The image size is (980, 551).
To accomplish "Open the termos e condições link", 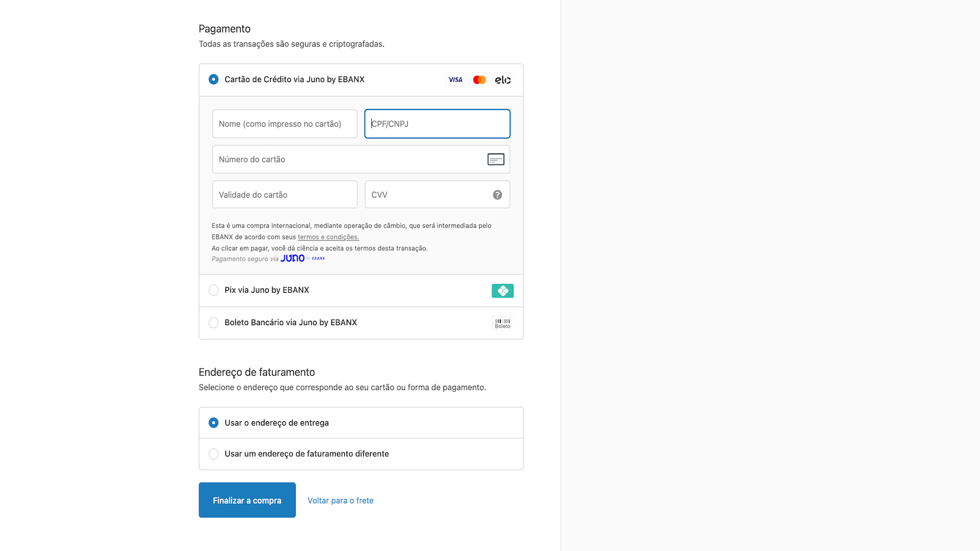I will coord(328,237).
